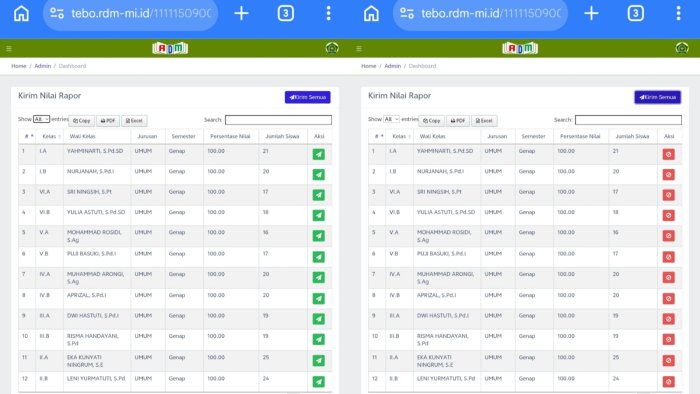The height and width of the screenshot is (394, 700).
Task: Cancel sending for APRIZAL row, right page
Action: [x=668, y=299]
